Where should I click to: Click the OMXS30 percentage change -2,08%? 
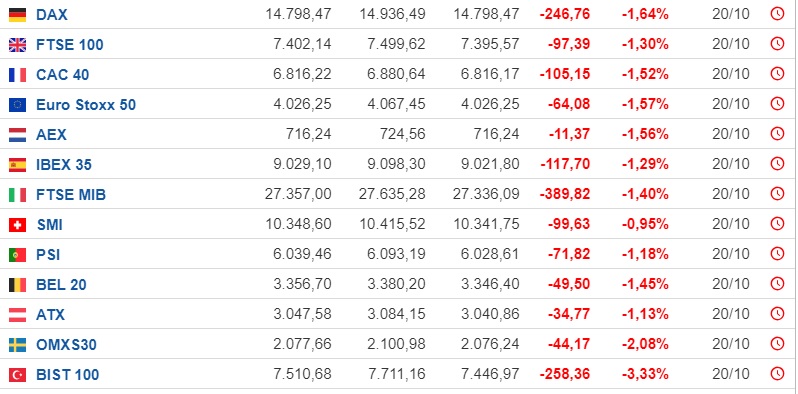[645, 345]
